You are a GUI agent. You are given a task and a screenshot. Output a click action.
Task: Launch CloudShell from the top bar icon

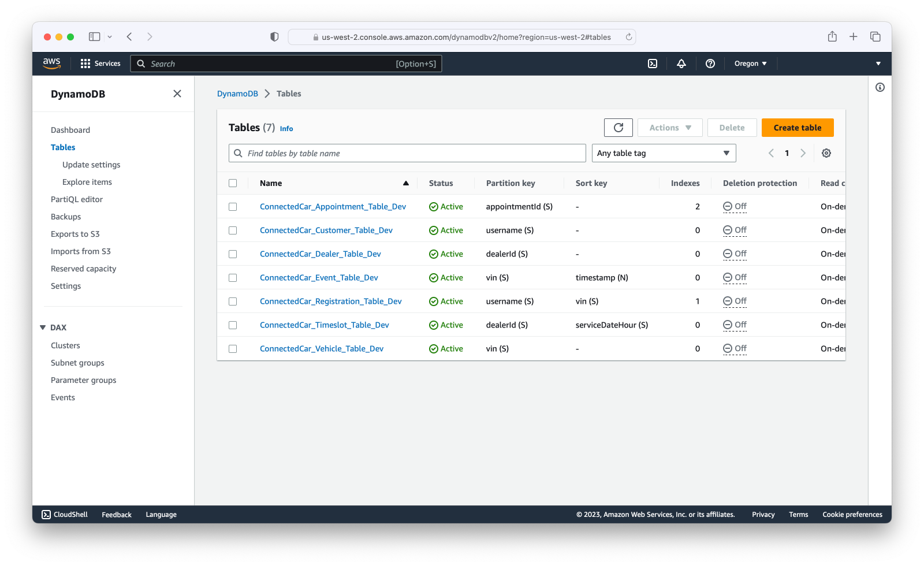click(x=653, y=64)
